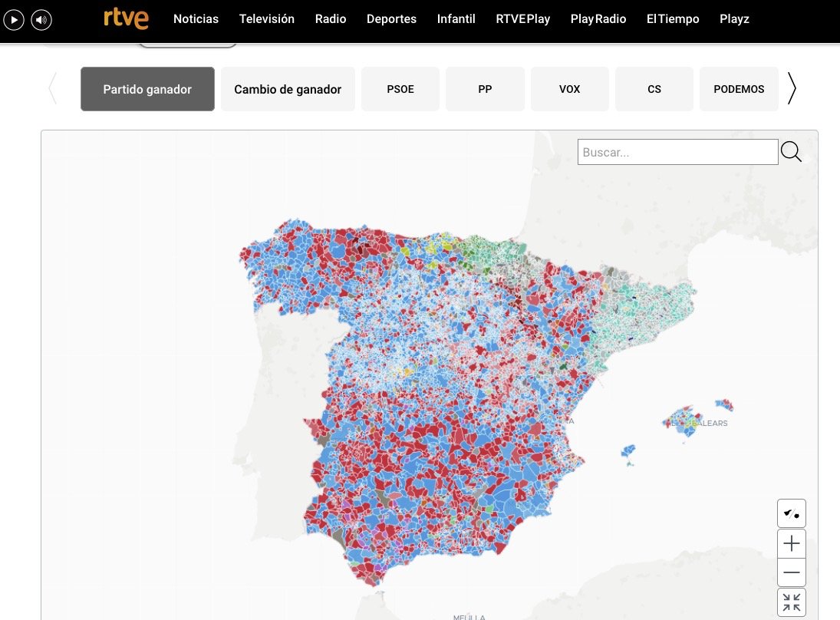Toggle the region shapes icon above the zoom controls
Image resolution: width=840 pixels, height=620 pixels.
[791, 513]
